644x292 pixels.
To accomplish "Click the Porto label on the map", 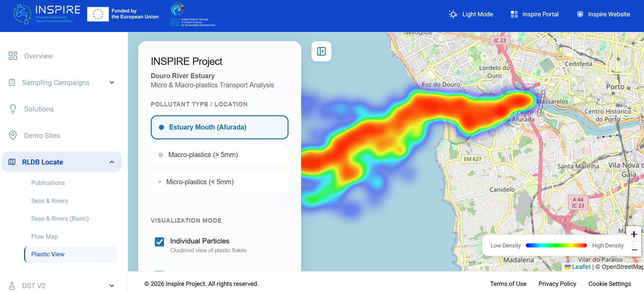I will [x=615, y=87].
